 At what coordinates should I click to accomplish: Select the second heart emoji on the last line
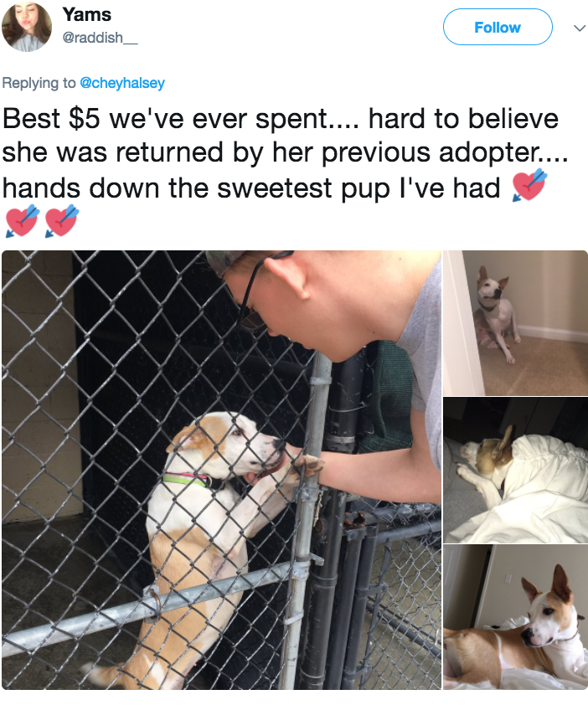tap(62, 220)
